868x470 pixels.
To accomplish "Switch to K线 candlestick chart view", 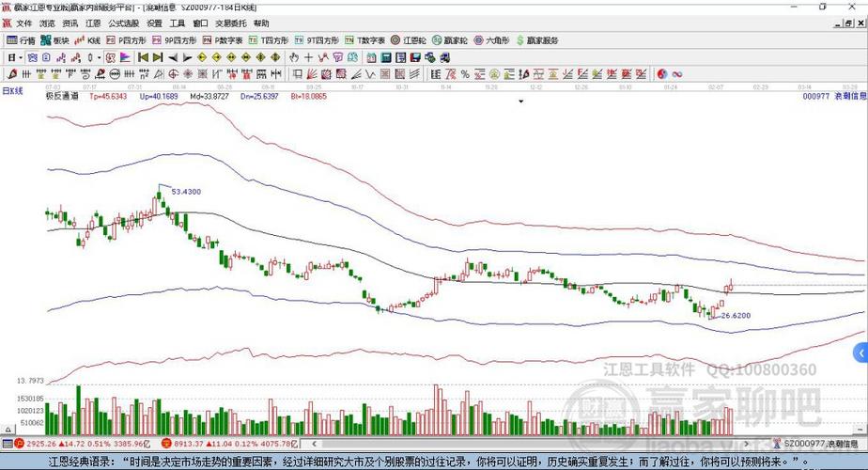I will point(89,40).
